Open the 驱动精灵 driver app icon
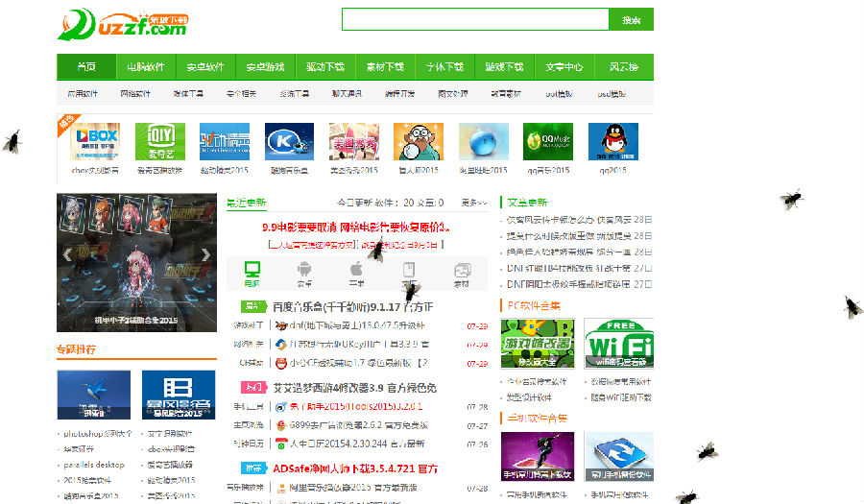Screen dimensions: 864x504 tap(225, 141)
